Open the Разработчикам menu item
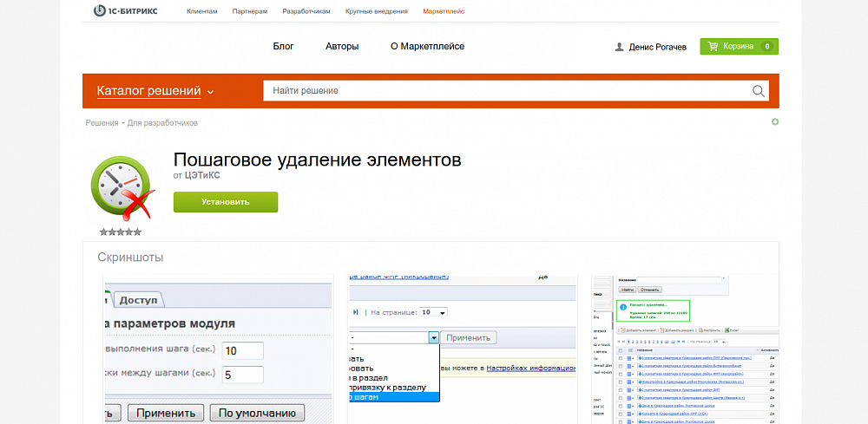This screenshot has height=424, width=868. click(306, 11)
